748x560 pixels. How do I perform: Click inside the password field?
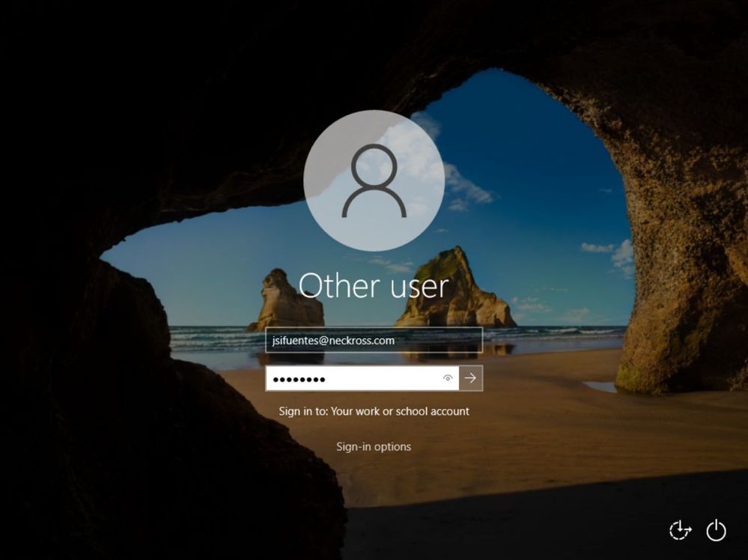tap(353, 378)
